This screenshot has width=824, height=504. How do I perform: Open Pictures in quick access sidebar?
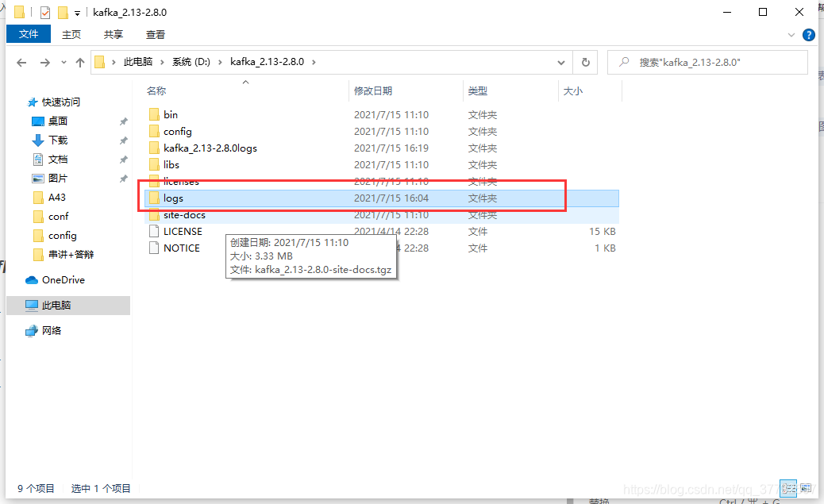[x=50, y=178]
